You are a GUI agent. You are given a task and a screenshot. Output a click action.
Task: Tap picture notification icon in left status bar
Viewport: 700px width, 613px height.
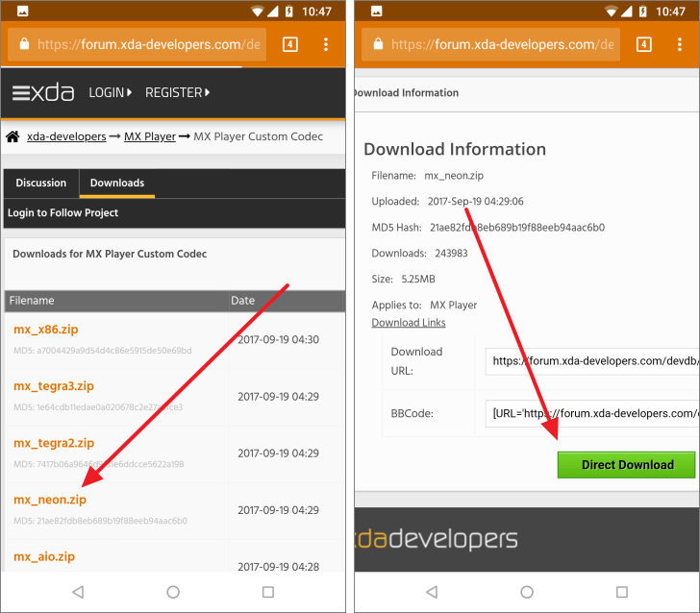coord(23,11)
